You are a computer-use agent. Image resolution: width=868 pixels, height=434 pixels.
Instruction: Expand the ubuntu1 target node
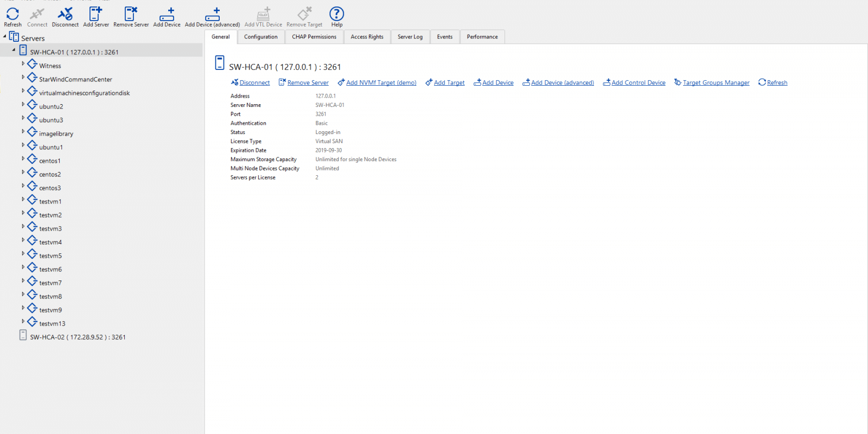(x=23, y=145)
